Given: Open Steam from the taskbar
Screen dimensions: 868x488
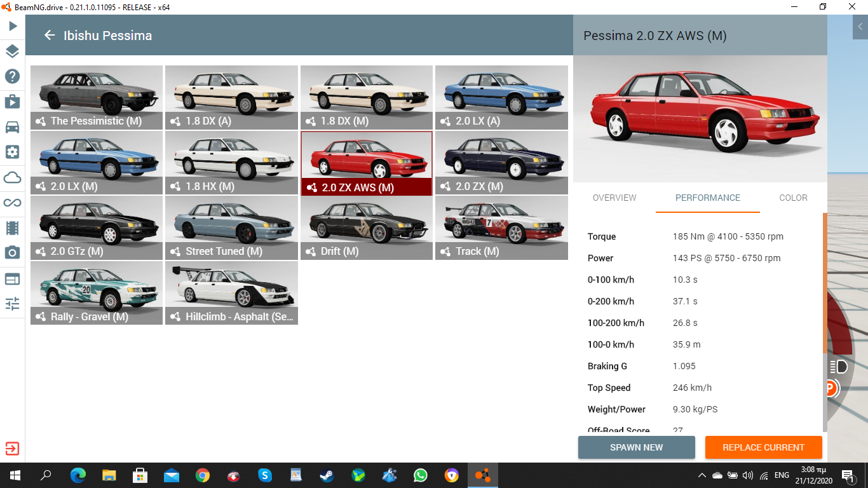Looking at the screenshot, I should 327,475.
